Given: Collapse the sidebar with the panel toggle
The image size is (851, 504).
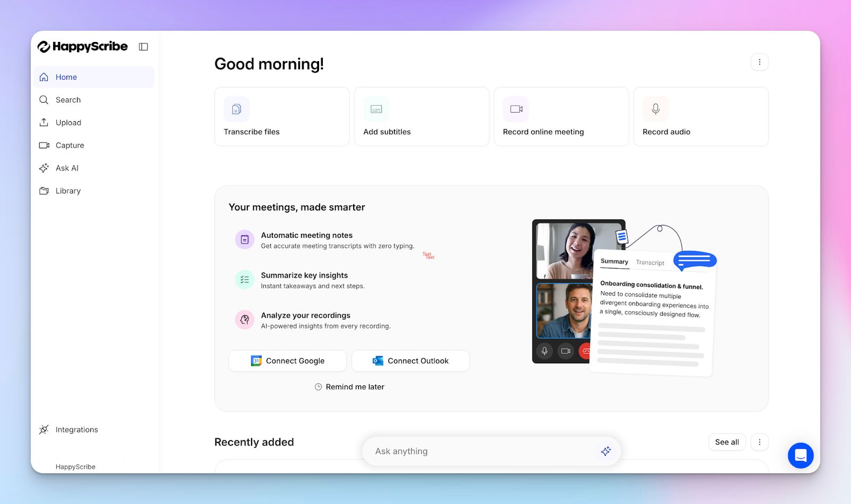Looking at the screenshot, I should pyautogui.click(x=143, y=46).
